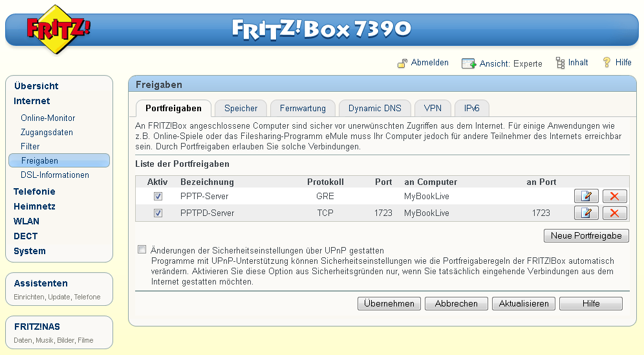Click the Abmelden lock icon
644x355 pixels.
(402, 63)
